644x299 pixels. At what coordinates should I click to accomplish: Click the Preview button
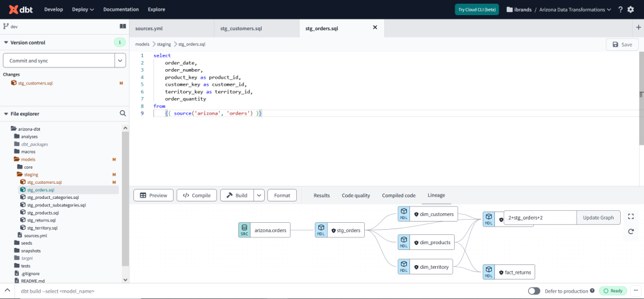tap(153, 195)
